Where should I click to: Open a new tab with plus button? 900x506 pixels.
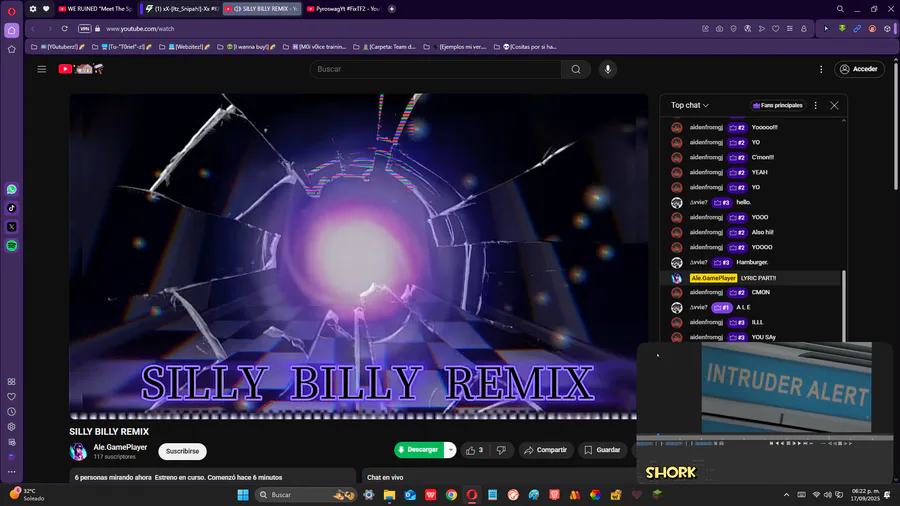click(392, 9)
